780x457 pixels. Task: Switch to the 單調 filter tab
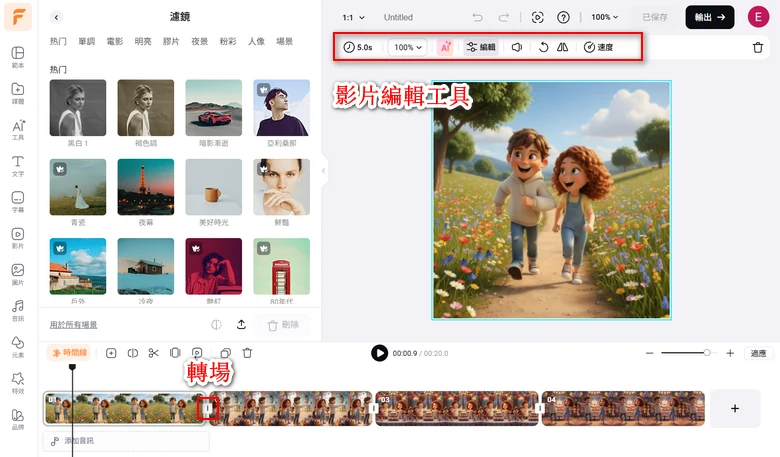click(x=87, y=41)
